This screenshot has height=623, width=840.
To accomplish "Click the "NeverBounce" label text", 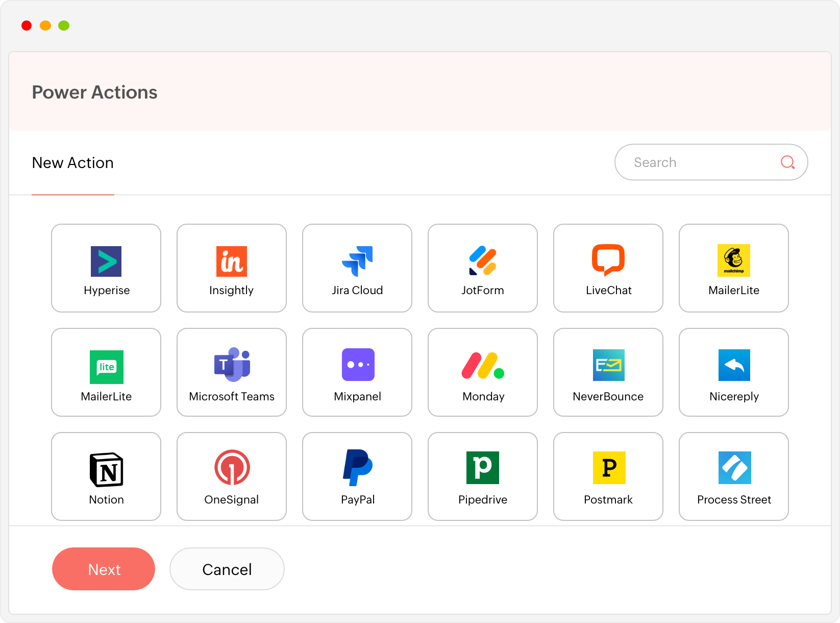I will pos(608,396).
